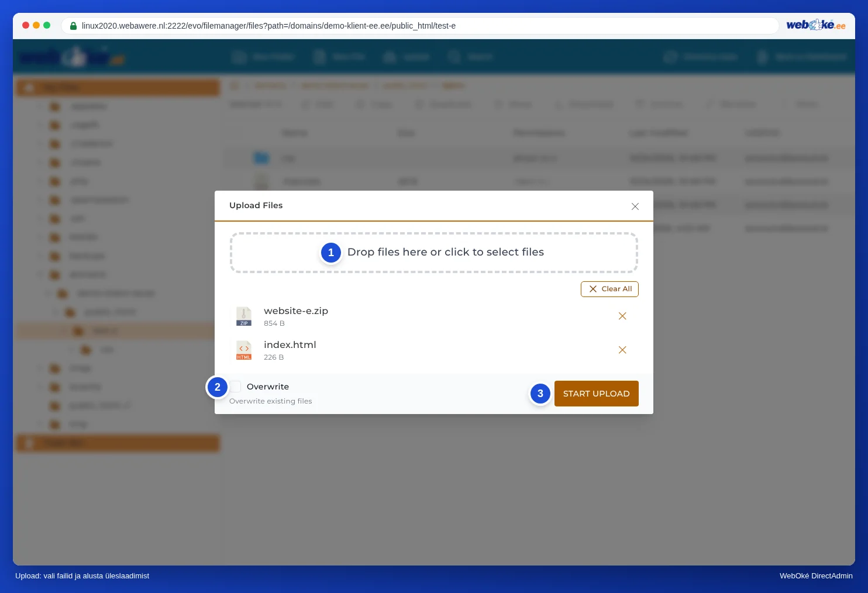Click the padlock icon in the address bar
This screenshot has height=593, width=868.
[x=73, y=26]
